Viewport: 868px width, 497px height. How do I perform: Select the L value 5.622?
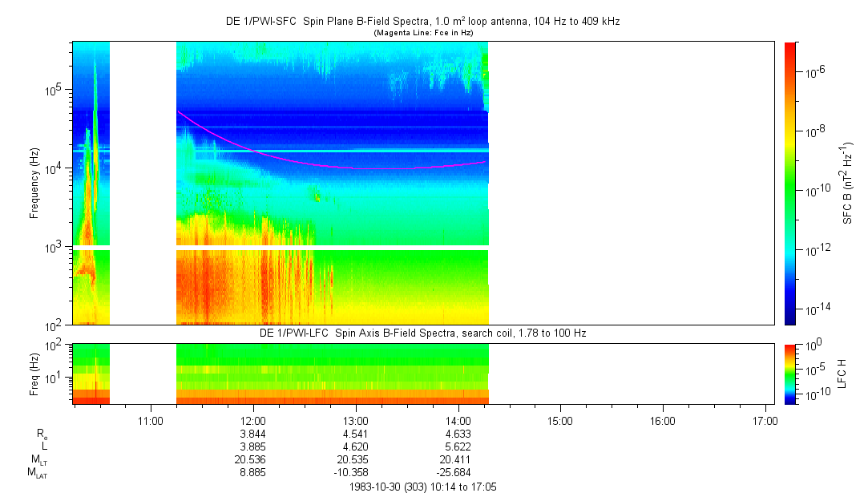458,446
